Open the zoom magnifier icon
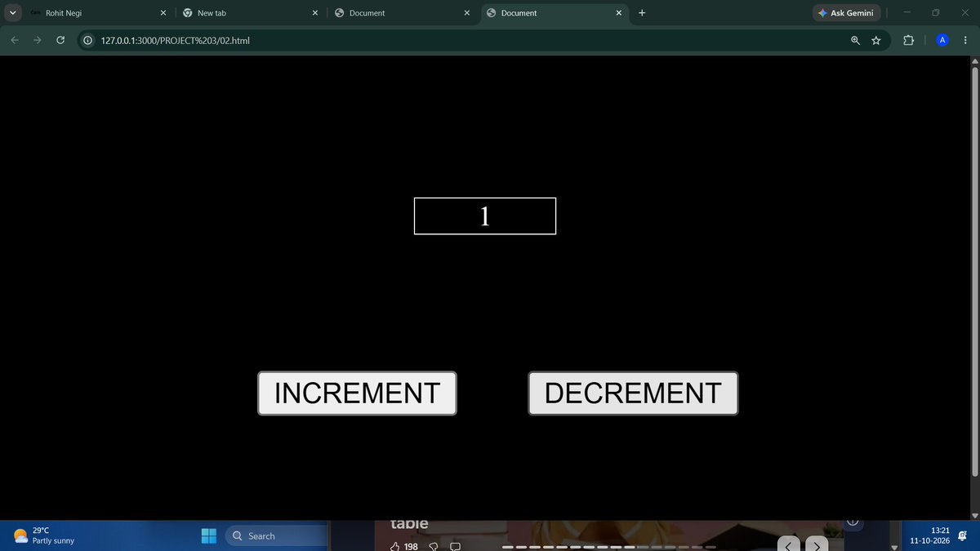Image resolution: width=980 pixels, height=551 pixels. [x=855, y=40]
